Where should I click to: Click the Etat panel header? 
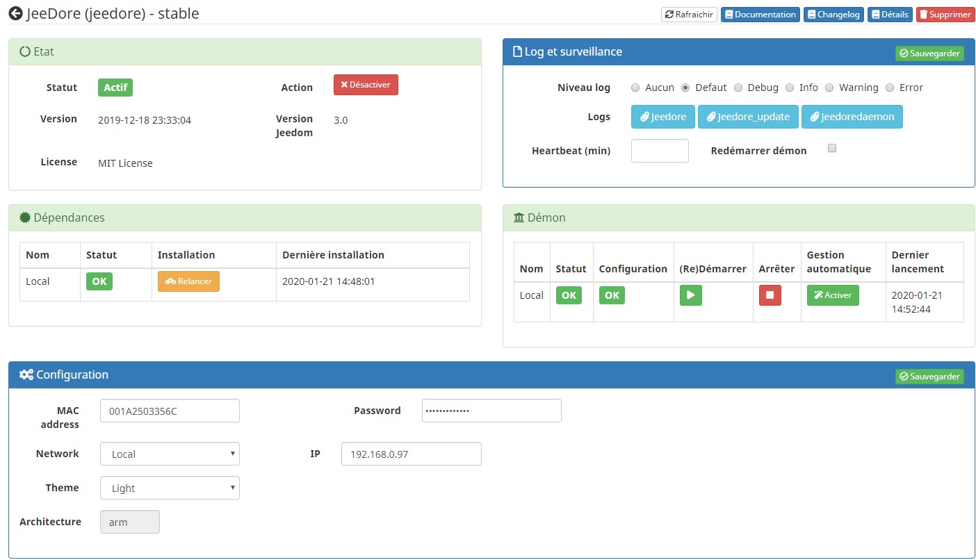(245, 52)
